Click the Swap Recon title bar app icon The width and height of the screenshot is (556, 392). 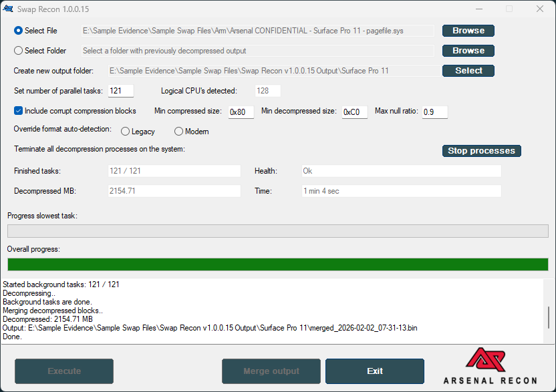(x=8, y=9)
